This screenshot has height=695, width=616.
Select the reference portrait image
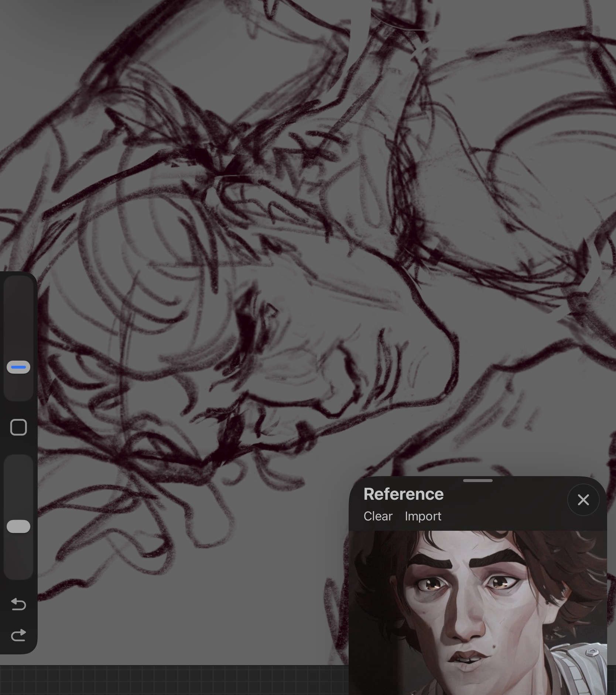point(478,613)
